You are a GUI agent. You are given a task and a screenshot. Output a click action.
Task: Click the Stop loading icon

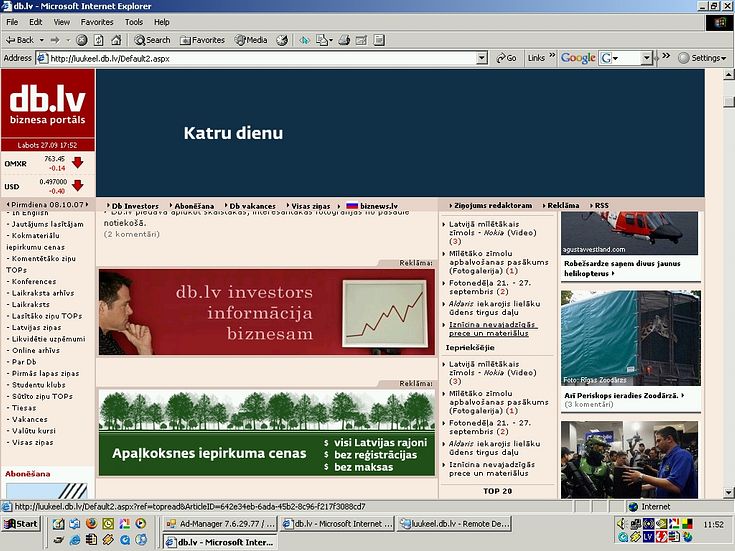[x=82, y=40]
